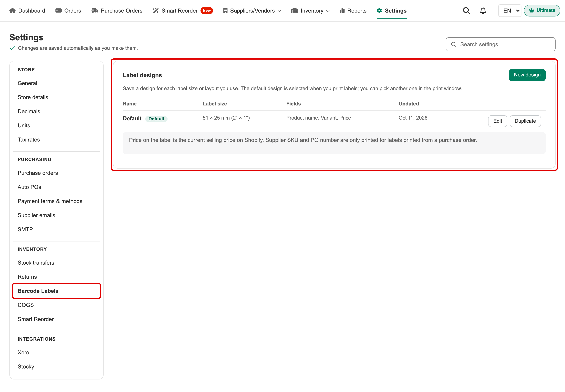This screenshot has width=565, height=392.
Task: Click the Suppliers/Vendors building icon
Action: [225, 11]
